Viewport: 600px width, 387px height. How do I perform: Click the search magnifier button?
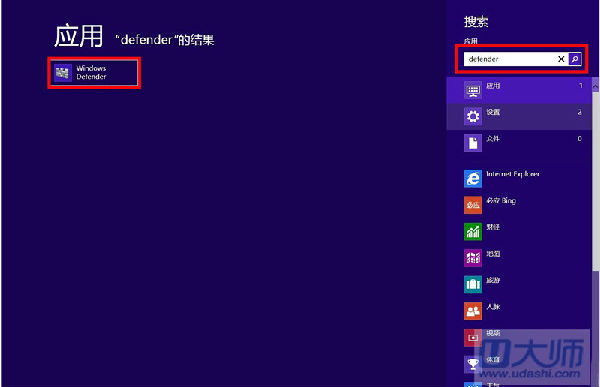pyautogui.click(x=575, y=59)
